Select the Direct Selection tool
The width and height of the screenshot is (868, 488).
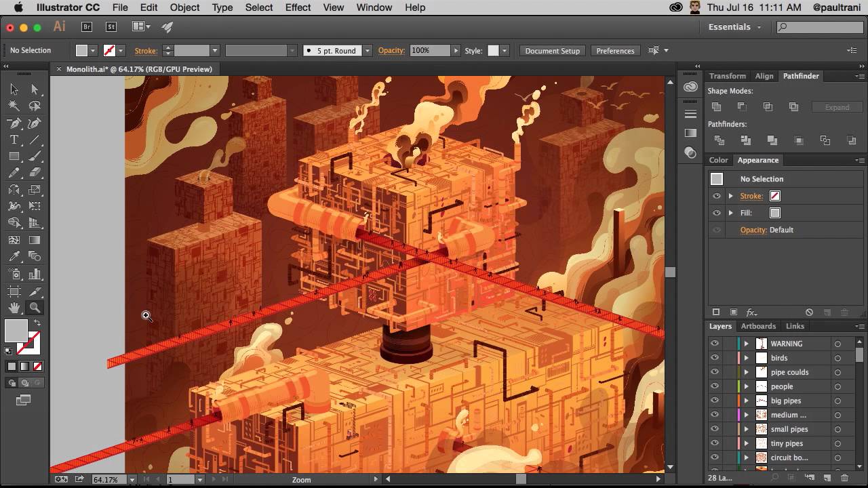(x=35, y=89)
